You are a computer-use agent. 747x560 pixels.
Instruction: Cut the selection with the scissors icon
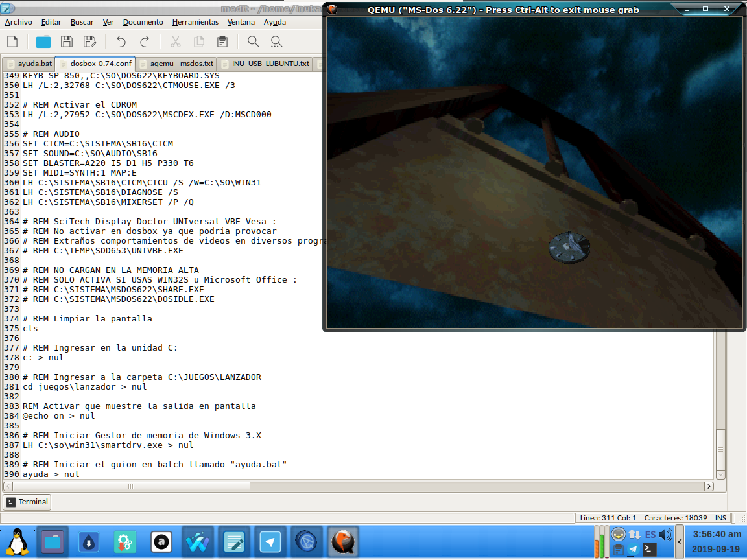tap(176, 42)
